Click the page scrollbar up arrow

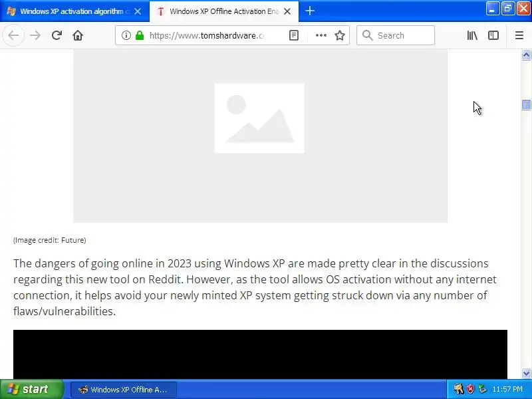(x=526, y=55)
